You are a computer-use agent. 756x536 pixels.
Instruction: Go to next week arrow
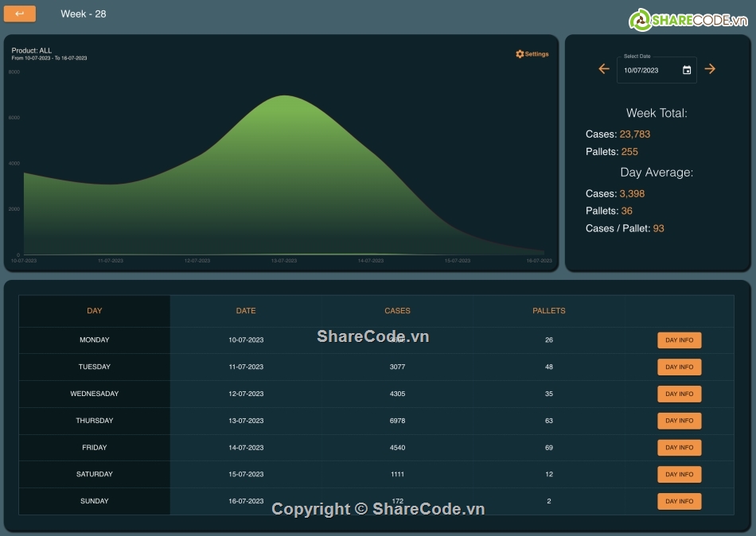tap(710, 69)
